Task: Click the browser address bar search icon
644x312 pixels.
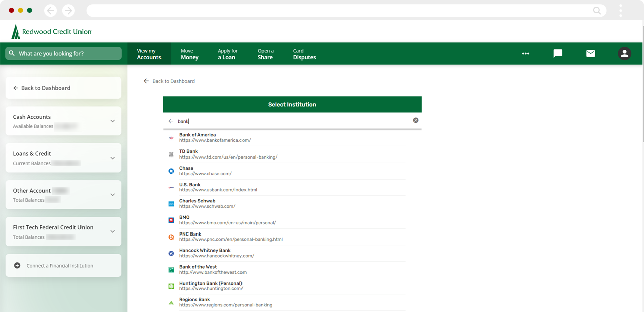Action: pos(597,10)
